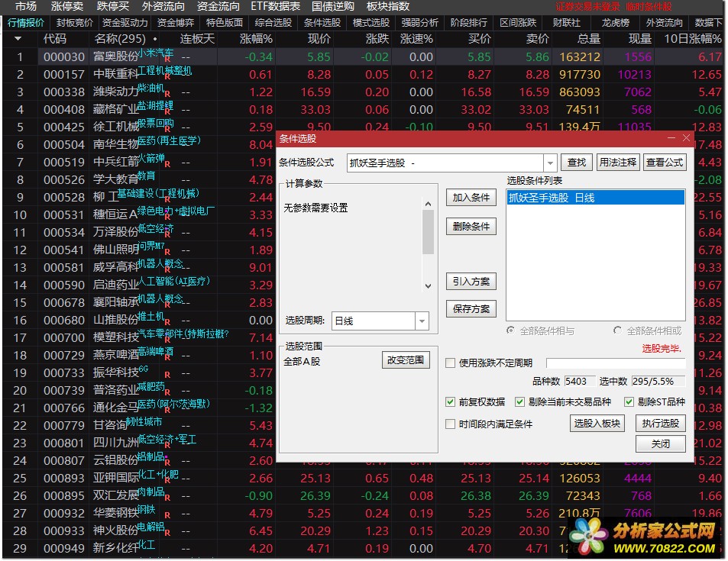The height and width of the screenshot is (561, 728).
Task: Click the 选股入板块 button
Action: point(597,423)
